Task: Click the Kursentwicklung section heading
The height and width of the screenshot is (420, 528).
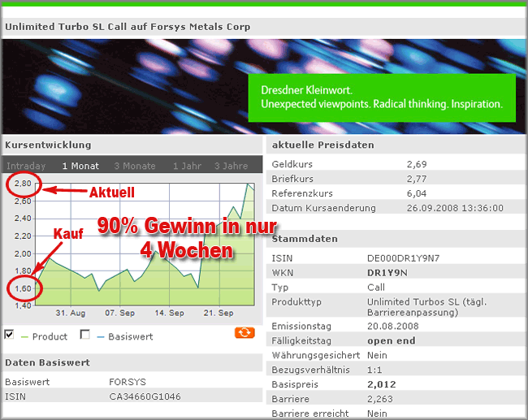Action: click(x=48, y=145)
